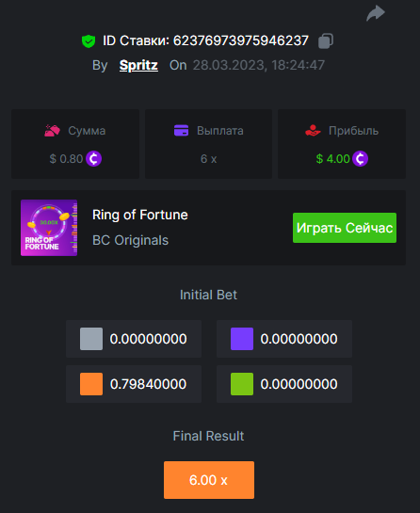The image size is (420, 513).
Task: Click the share arrow icon
Action: click(376, 13)
